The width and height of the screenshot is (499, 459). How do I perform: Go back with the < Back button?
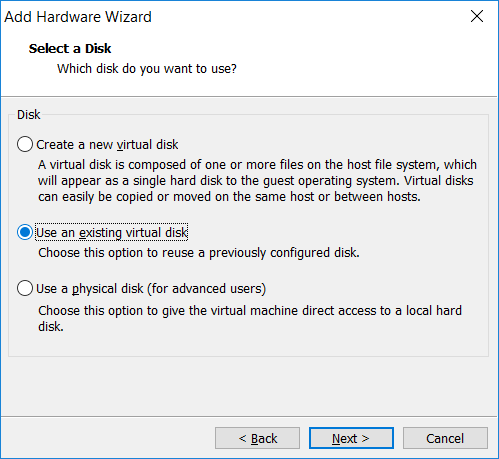(x=257, y=438)
